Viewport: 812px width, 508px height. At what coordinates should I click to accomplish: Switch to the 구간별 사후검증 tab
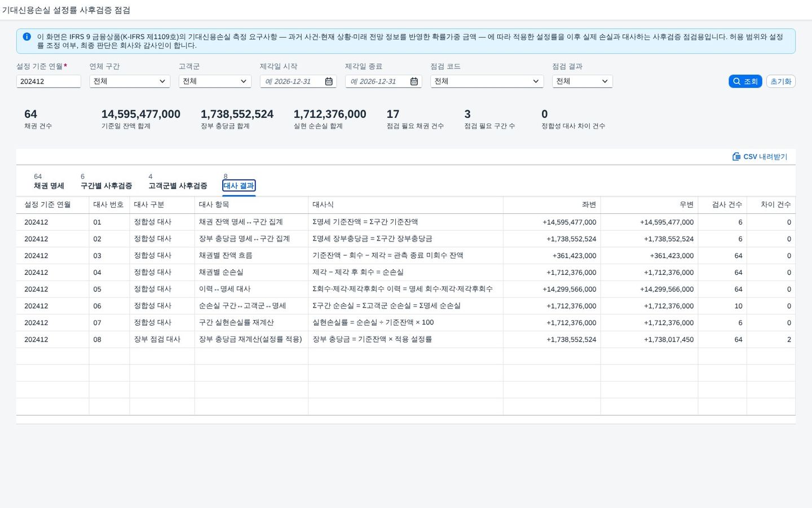point(106,186)
